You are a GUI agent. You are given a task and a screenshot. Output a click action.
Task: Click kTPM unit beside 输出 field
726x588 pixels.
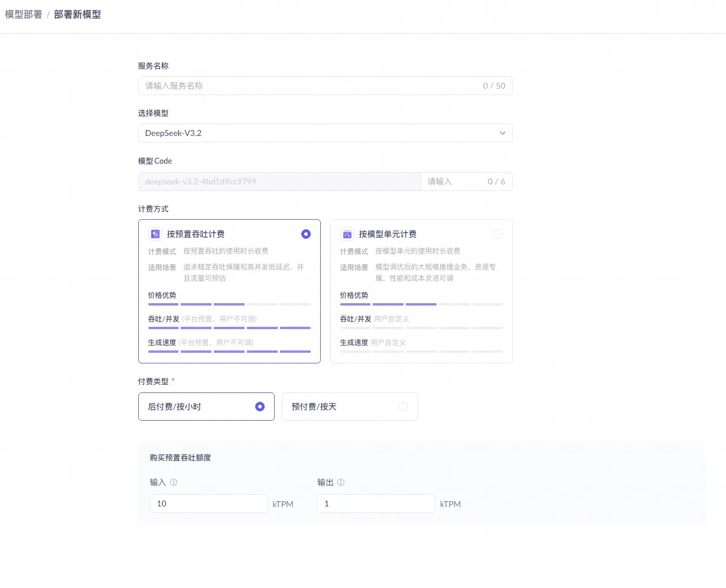tap(450, 504)
